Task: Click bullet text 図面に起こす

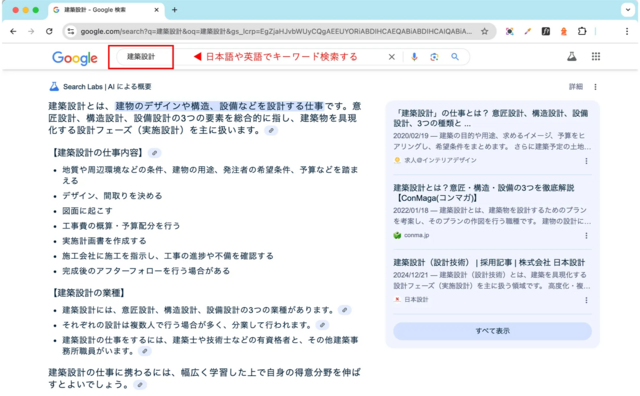Action: click(x=87, y=211)
